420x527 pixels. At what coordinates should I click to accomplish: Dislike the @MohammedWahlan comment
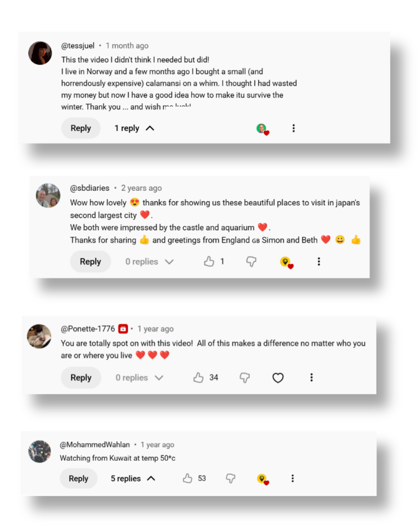(230, 478)
